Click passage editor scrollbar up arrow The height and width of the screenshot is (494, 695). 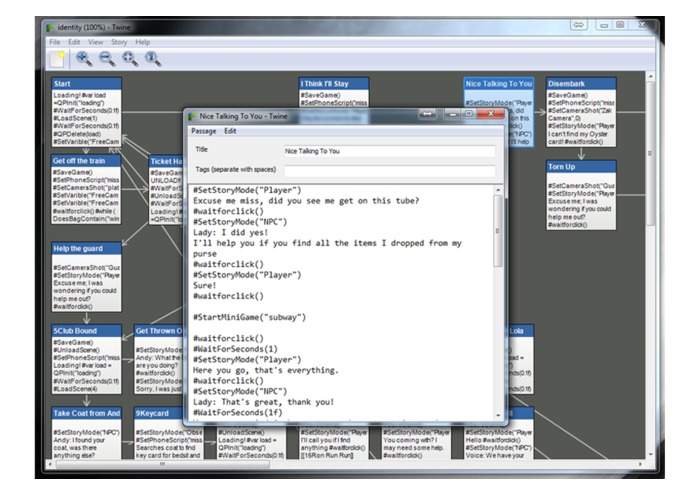click(498, 190)
